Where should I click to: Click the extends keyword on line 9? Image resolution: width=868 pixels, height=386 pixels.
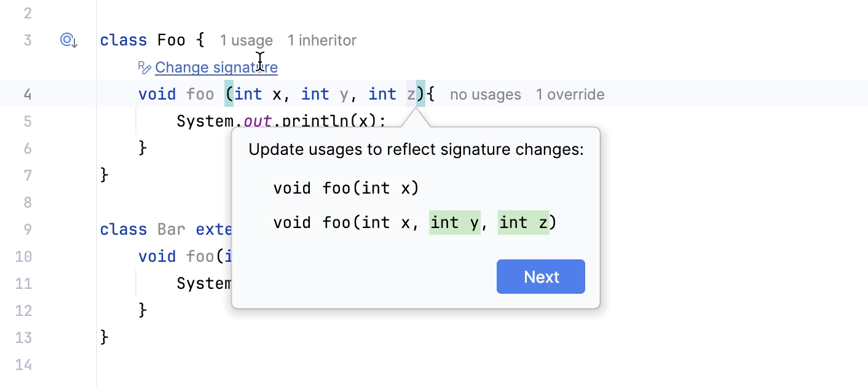[213, 229]
